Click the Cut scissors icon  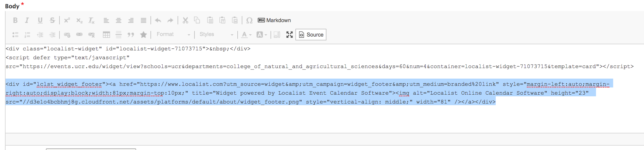click(185, 20)
